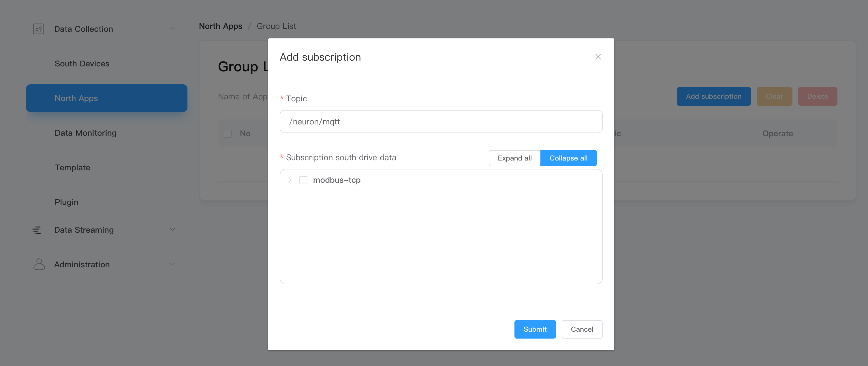Close the Add subscription dialog

click(598, 57)
